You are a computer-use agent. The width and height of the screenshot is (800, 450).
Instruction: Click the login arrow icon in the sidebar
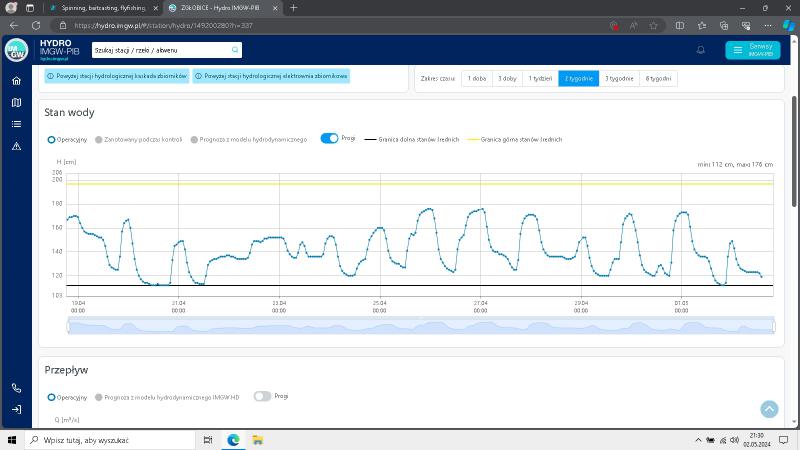point(16,410)
